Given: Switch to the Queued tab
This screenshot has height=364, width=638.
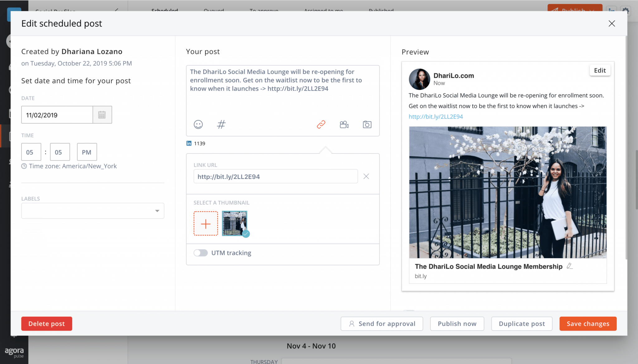Looking at the screenshot, I should coord(214,10).
